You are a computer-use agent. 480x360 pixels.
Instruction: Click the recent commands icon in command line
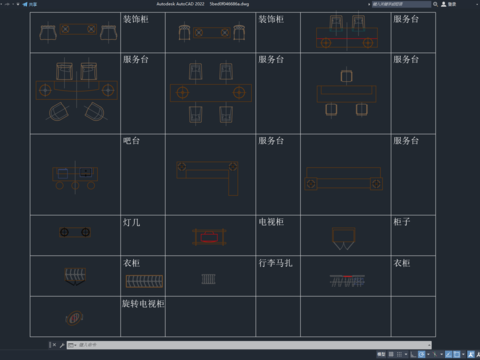click(x=71, y=345)
